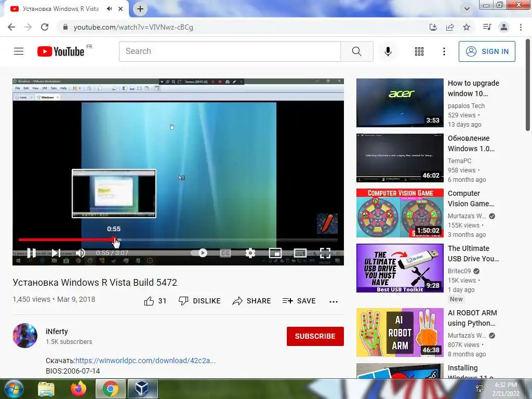Open the media controls icon in toolbar
Screen dimensions: 532x399
point(487,27)
